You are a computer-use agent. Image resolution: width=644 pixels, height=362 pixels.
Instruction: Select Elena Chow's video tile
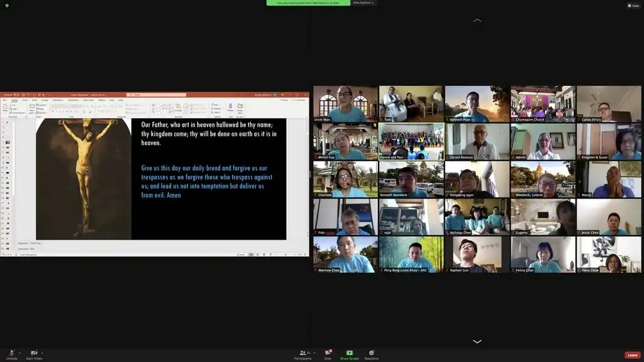(609, 255)
